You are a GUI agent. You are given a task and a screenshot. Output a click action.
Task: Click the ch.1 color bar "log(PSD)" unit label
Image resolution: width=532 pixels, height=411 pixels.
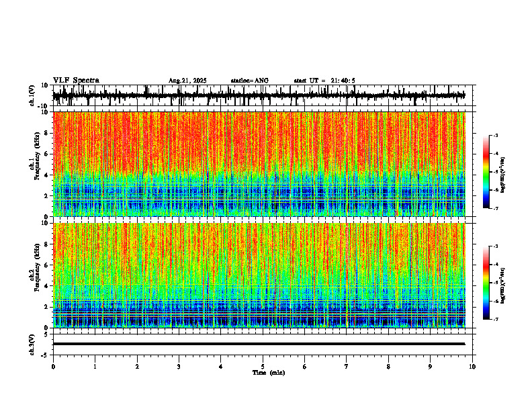(x=503, y=175)
